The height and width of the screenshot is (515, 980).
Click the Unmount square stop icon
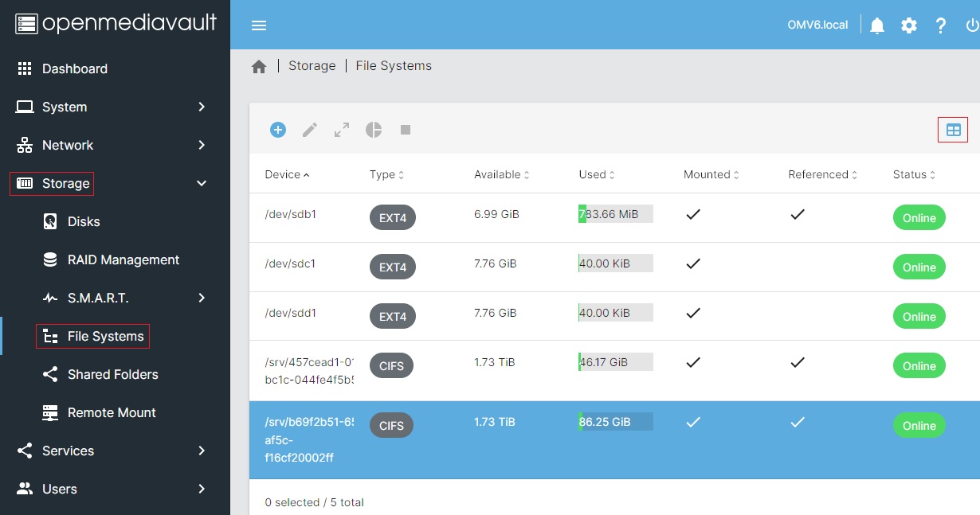tap(406, 130)
